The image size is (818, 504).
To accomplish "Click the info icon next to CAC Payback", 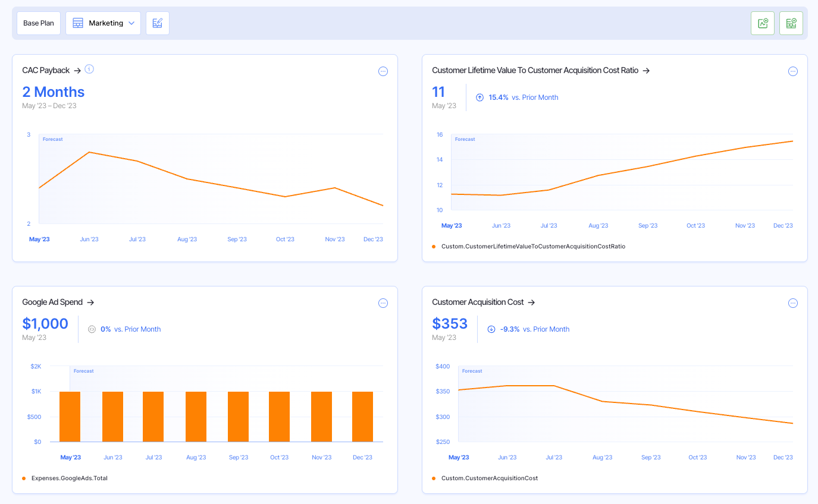I will [89, 69].
